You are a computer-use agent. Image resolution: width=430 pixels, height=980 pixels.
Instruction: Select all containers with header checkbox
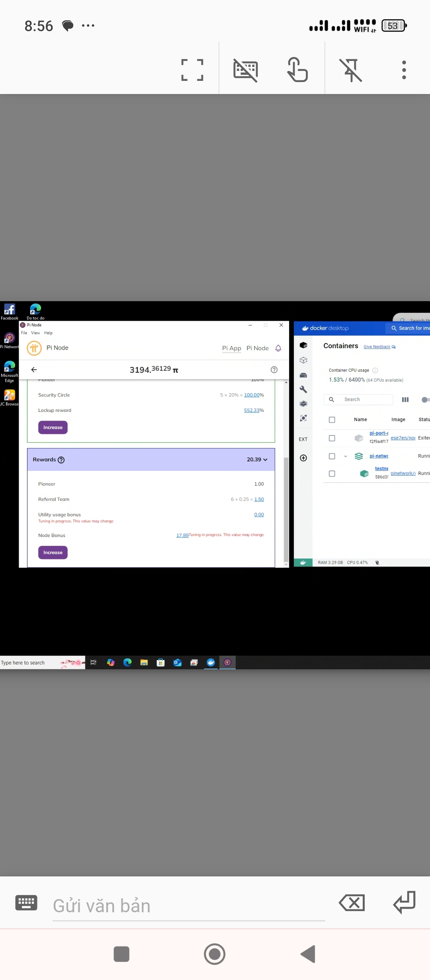pos(332,419)
